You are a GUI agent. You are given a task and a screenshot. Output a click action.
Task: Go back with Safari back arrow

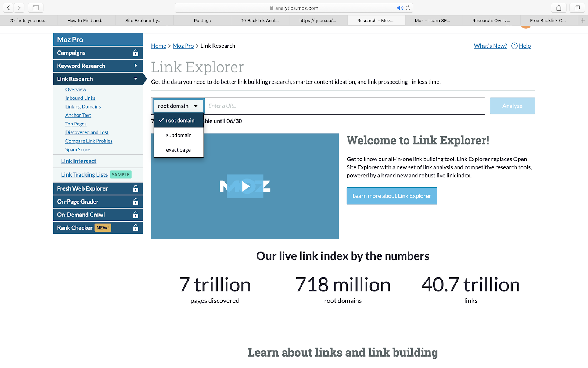[x=8, y=8]
